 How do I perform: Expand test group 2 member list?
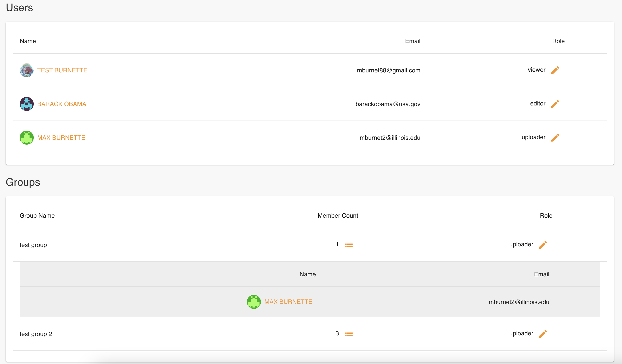click(348, 334)
